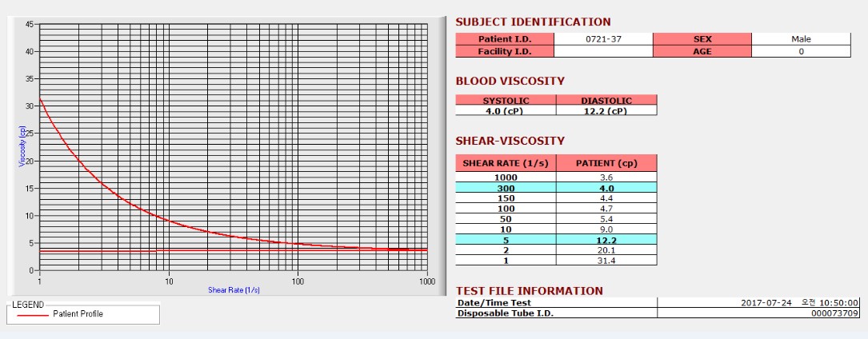Click the Viscosity (cp) axis label
The height and width of the screenshot is (339, 868).
point(22,146)
